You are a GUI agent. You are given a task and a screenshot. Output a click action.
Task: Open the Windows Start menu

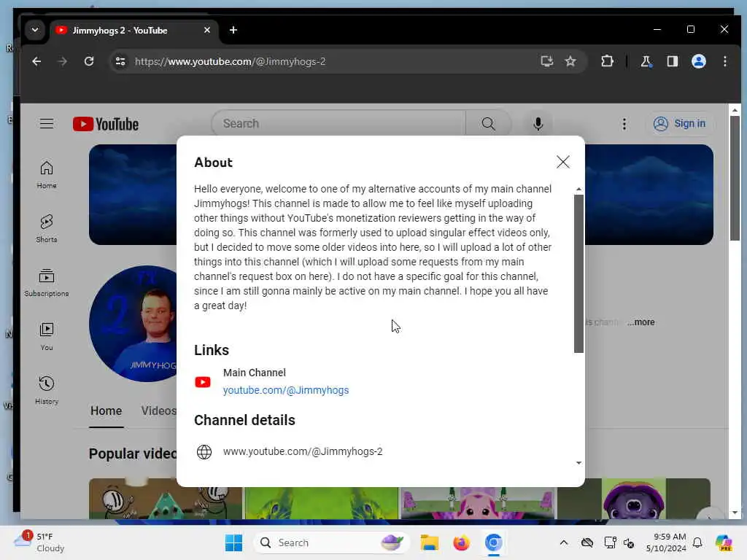click(233, 542)
